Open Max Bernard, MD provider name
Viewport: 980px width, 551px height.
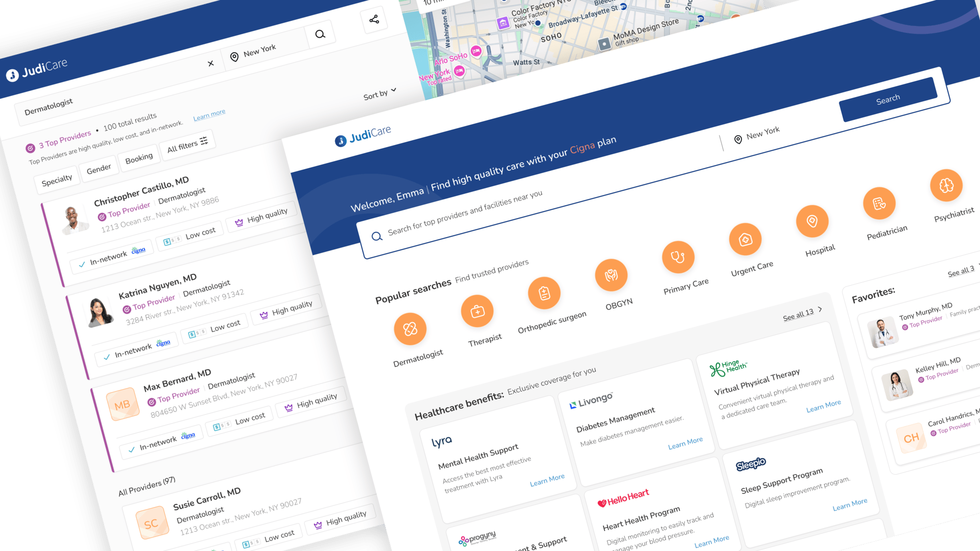click(177, 380)
